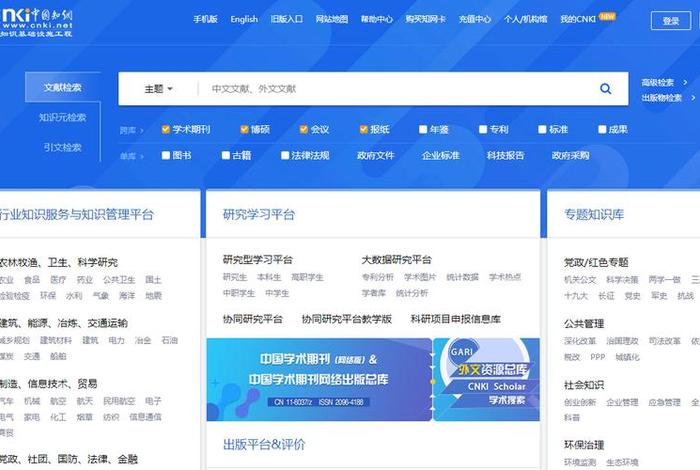Open 帮助中心 in top navigation
700x470 pixels.
coord(377,19)
